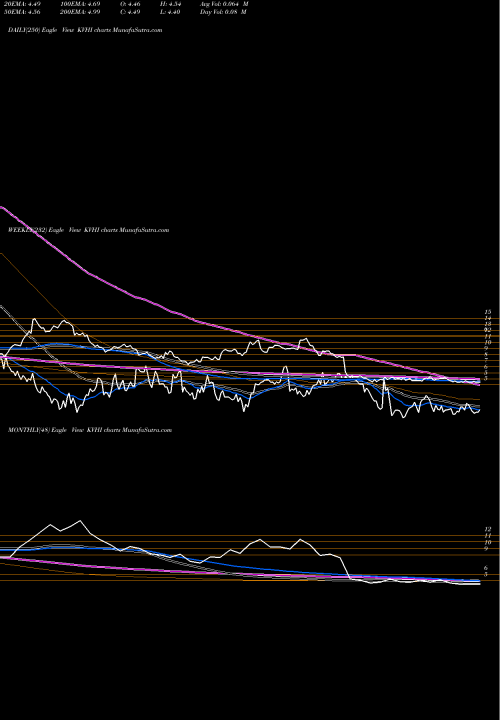Click the 15 label on weekly price axis

click(488, 312)
